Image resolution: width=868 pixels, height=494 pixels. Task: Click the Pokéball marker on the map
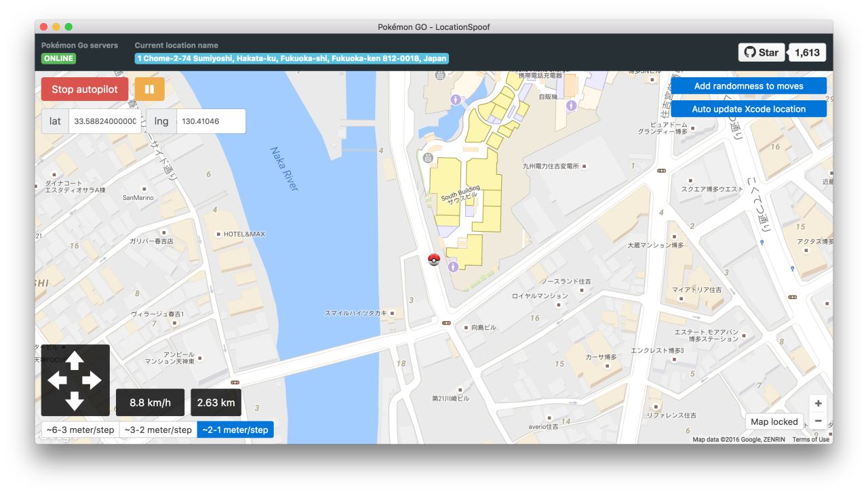(434, 260)
